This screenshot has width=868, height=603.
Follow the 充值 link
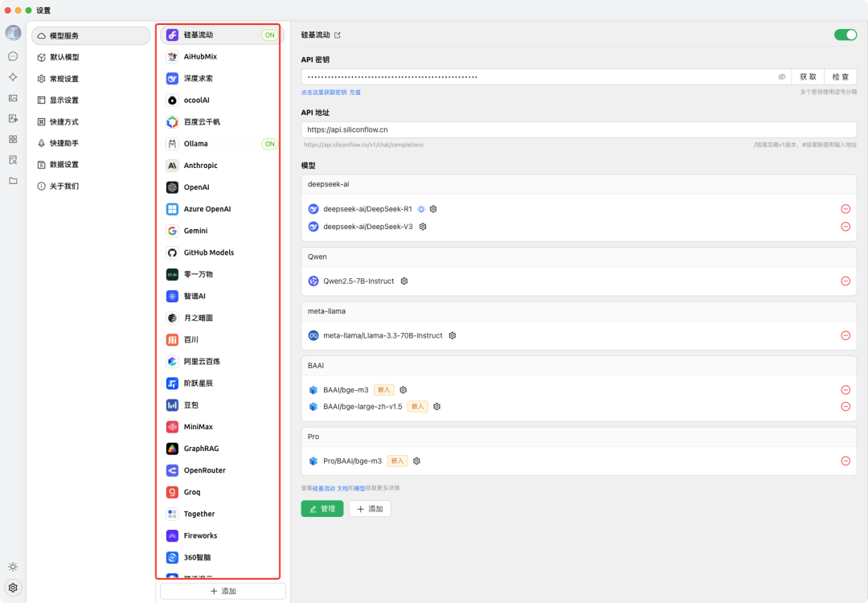pos(355,92)
